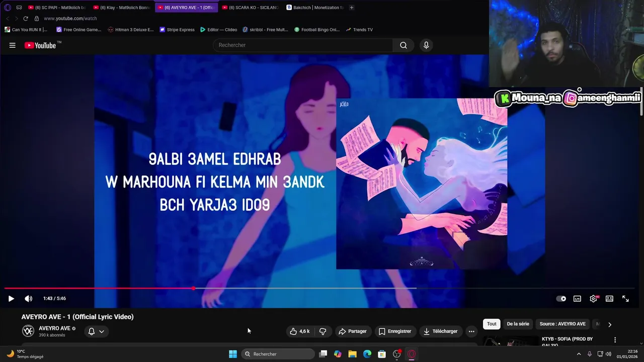
Task: Reload the page with the refresh icon
Action: click(26, 19)
